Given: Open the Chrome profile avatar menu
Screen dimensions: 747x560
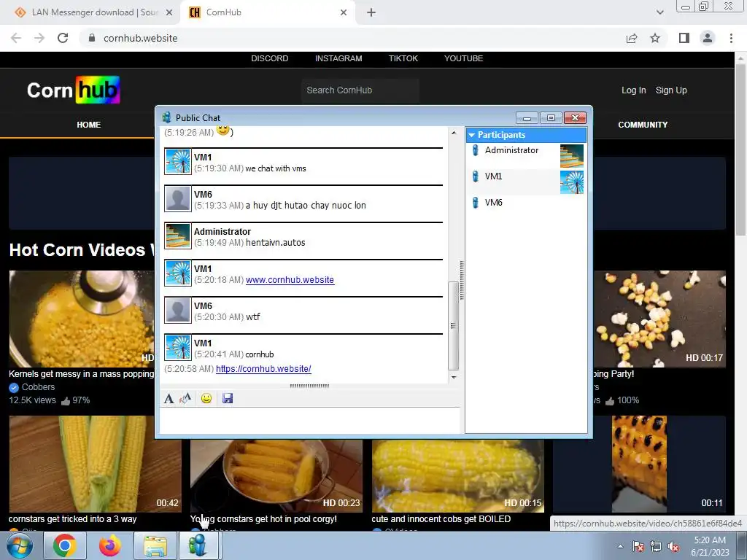Looking at the screenshot, I should click(x=708, y=38).
